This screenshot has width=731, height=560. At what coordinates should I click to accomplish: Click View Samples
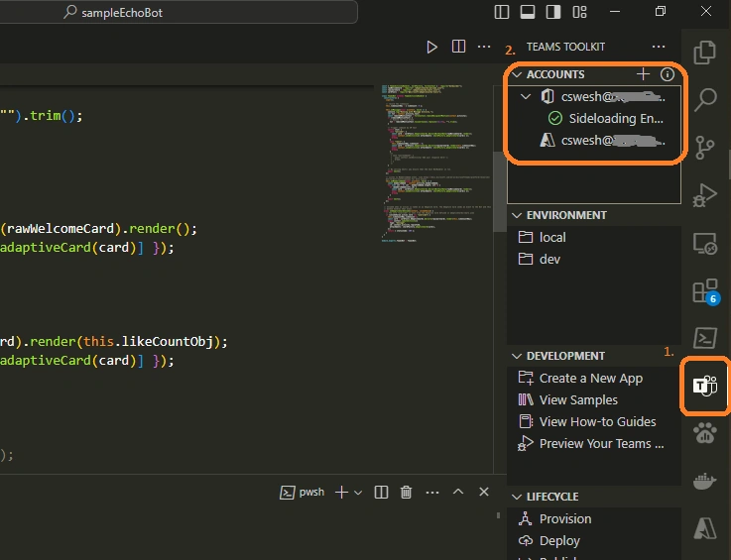click(594, 399)
